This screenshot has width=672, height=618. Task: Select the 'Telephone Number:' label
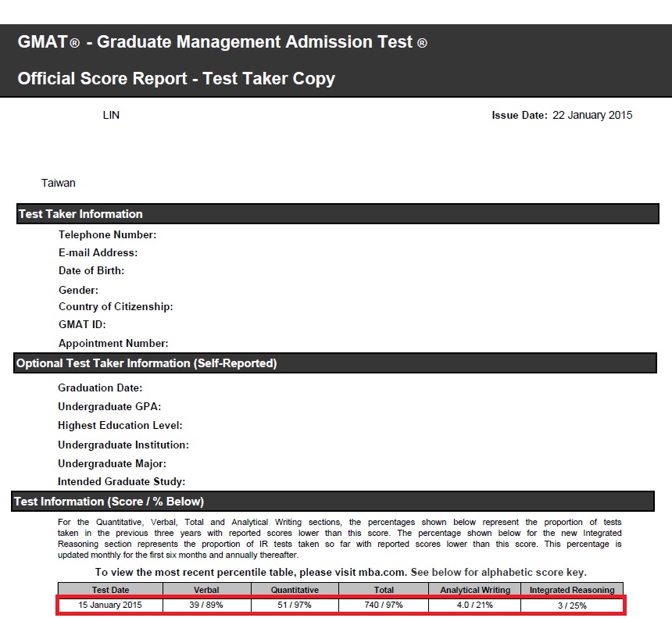point(108,235)
